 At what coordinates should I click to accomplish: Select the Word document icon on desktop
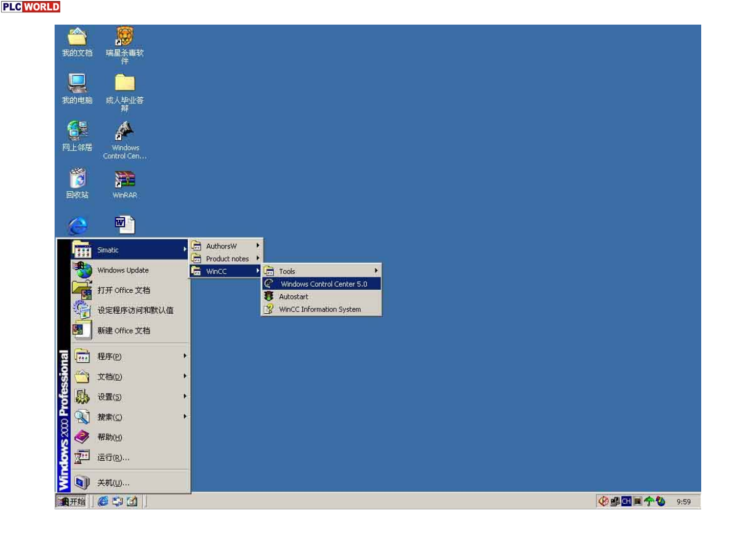tap(125, 225)
